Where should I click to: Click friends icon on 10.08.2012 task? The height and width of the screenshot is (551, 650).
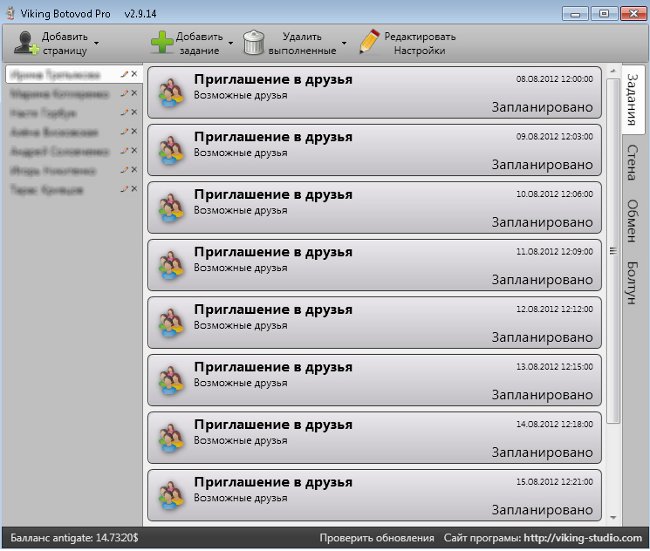(171, 209)
